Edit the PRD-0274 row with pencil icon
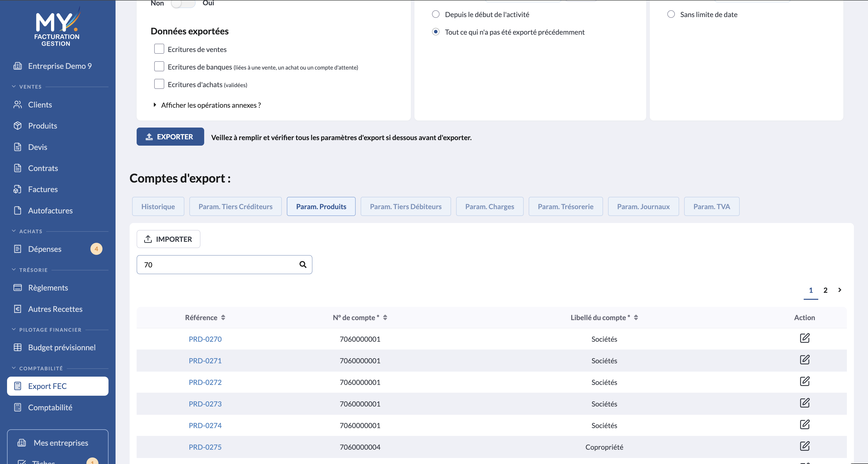The width and height of the screenshot is (868, 464). [x=805, y=425]
